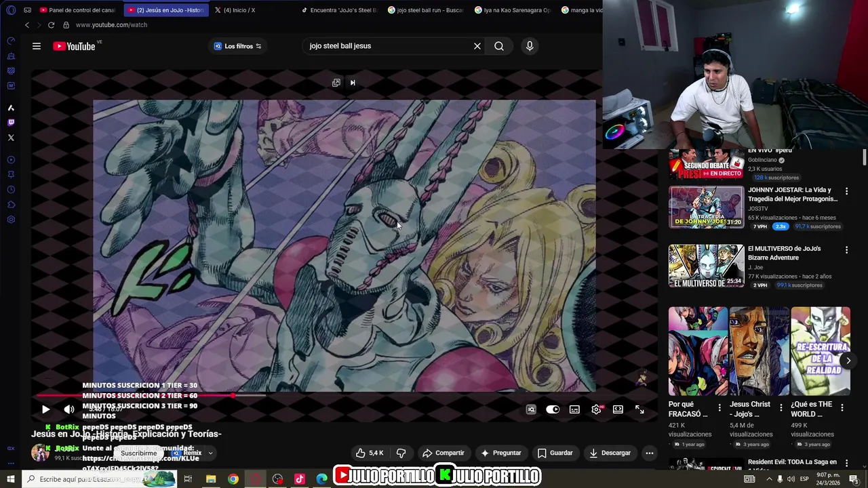Open the YouTube guide hamburger menu

(37, 46)
